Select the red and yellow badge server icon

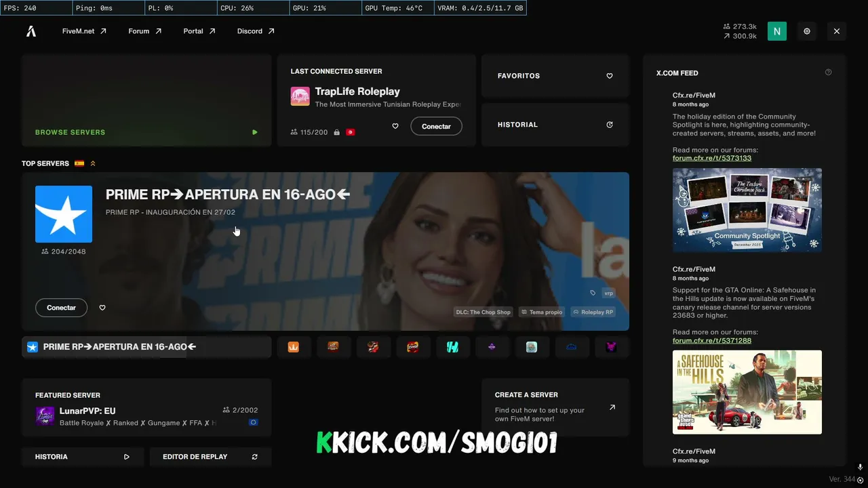[412, 347]
